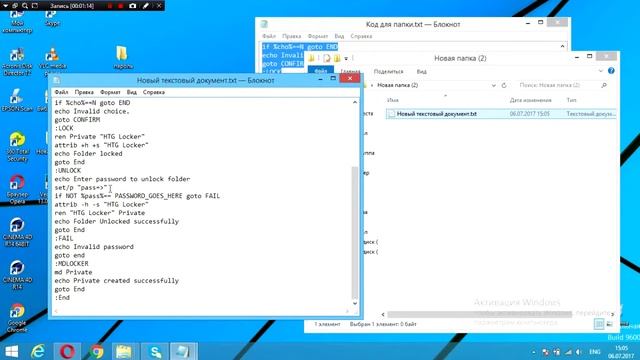Open Opera browser on the taskbar
The width and height of the screenshot is (640, 360).
(67, 351)
